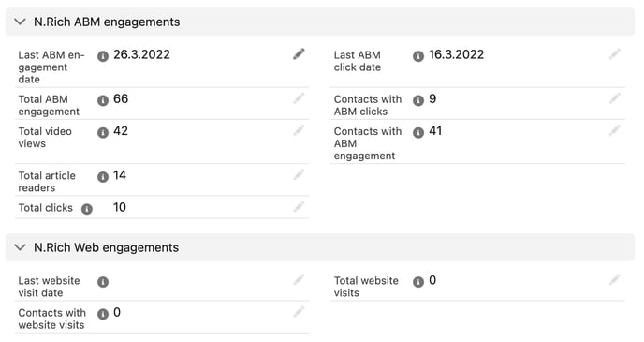Select the 16.3.2022 click date value

[456, 54]
